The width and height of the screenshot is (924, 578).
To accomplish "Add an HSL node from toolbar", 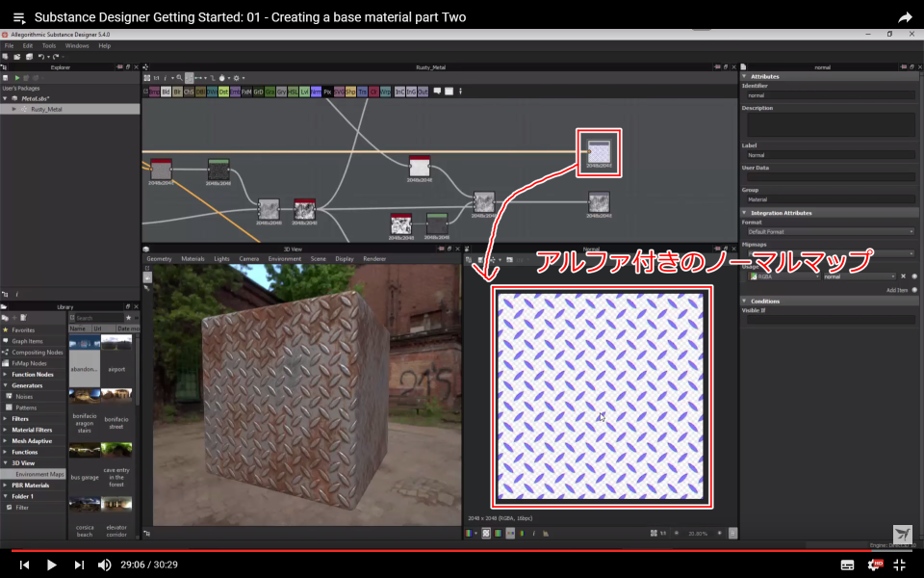I will (x=293, y=92).
